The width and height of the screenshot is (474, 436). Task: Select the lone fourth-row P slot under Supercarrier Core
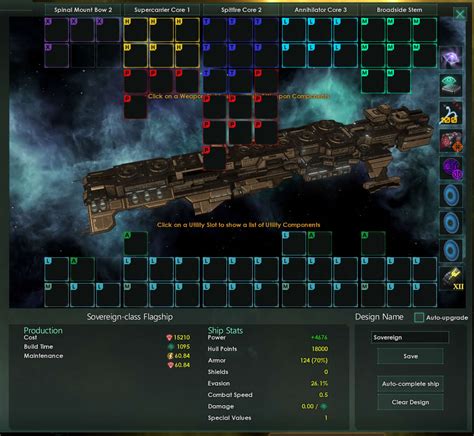tap(136, 107)
